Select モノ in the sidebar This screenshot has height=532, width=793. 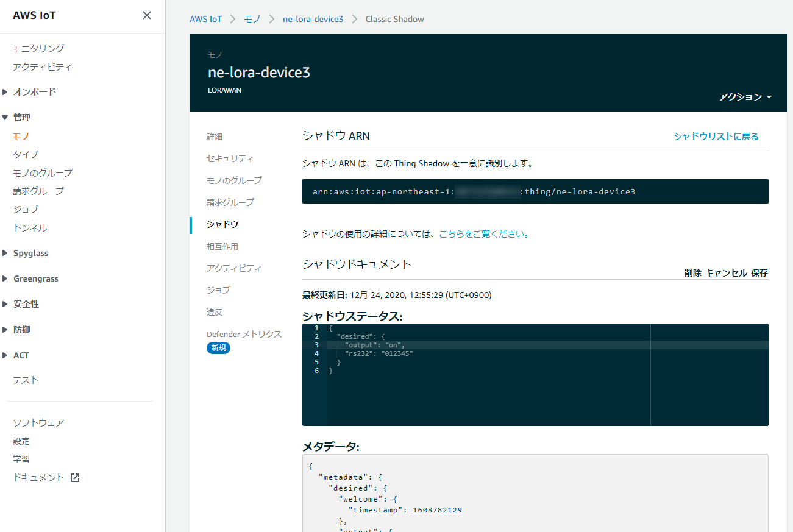(x=21, y=136)
